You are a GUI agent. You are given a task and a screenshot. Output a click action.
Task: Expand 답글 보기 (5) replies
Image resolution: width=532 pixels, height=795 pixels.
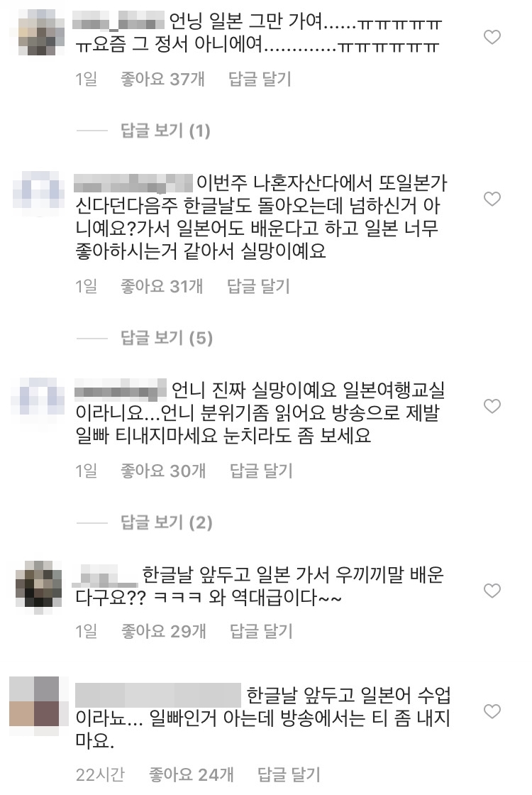(166, 338)
